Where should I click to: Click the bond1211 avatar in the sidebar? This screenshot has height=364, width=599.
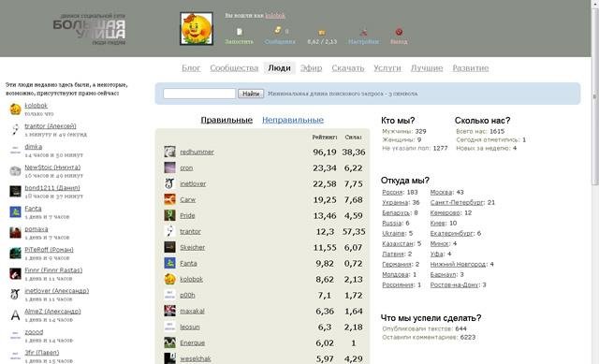click(15, 192)
